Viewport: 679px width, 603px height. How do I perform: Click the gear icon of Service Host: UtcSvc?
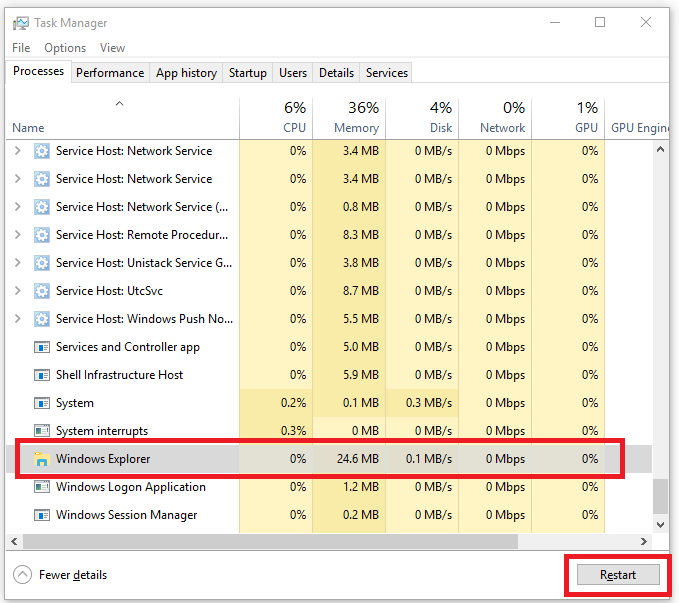pyautogui.click(x=42, y=291)
